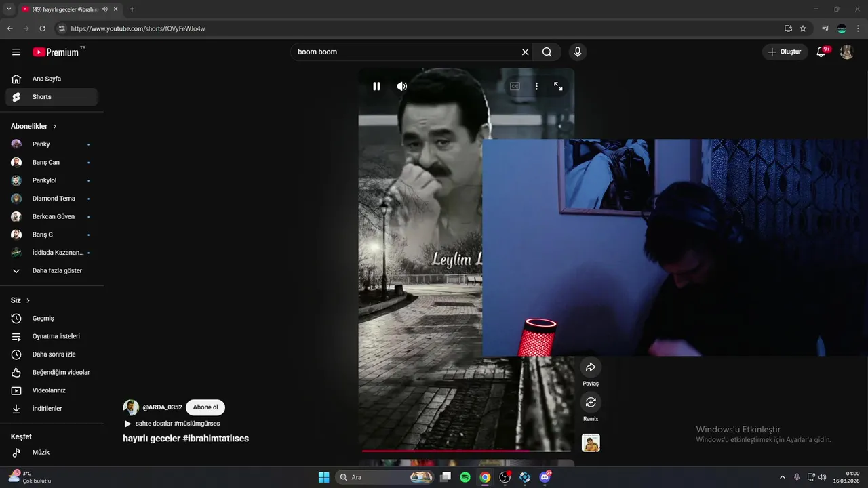The height and width of the screenshot is (488, 868).
Task: Open the Pankylol channel
Action: point(52,180)
